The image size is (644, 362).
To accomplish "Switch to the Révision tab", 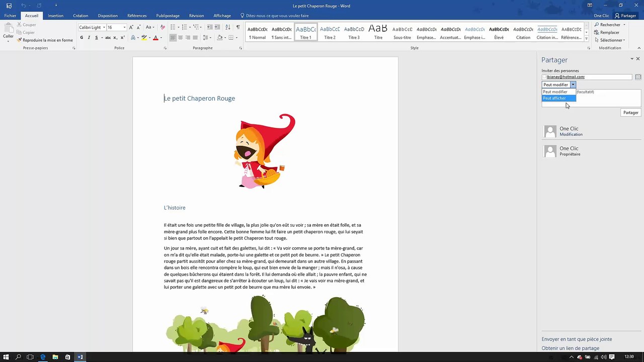I will [196, 16].
